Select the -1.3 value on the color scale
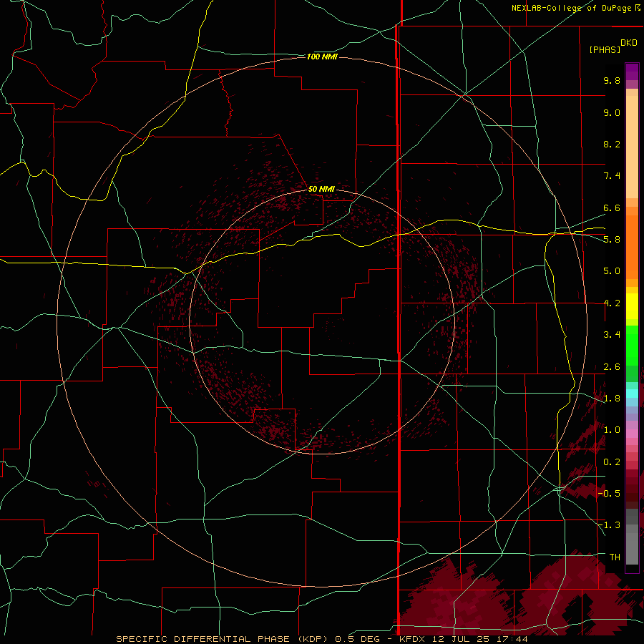 pyautogui.click(x=610, y=525)
